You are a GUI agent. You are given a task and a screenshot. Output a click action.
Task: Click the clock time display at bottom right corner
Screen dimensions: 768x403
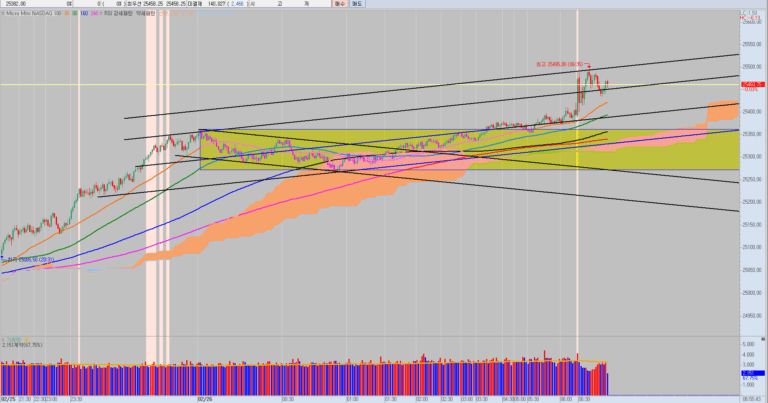coord(751,399)
